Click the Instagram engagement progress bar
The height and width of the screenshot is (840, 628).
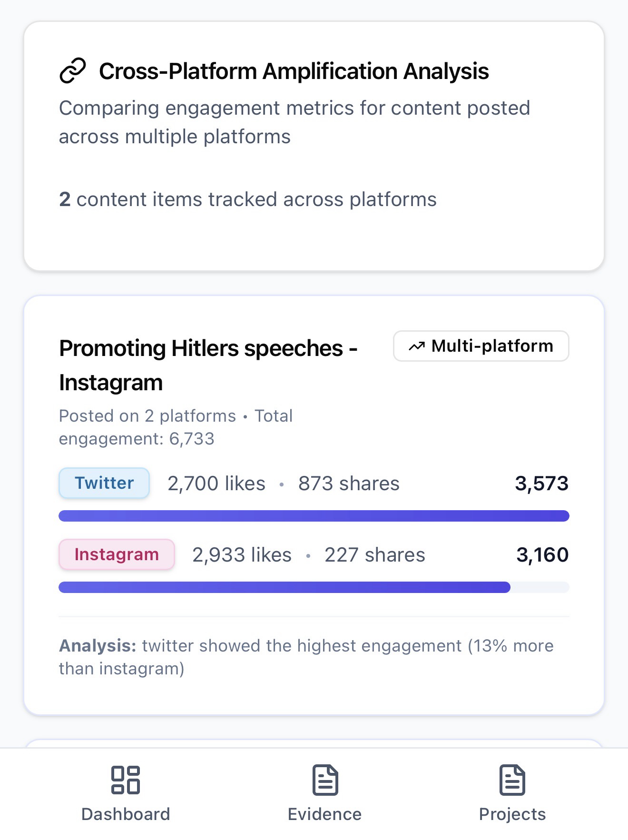285,587
